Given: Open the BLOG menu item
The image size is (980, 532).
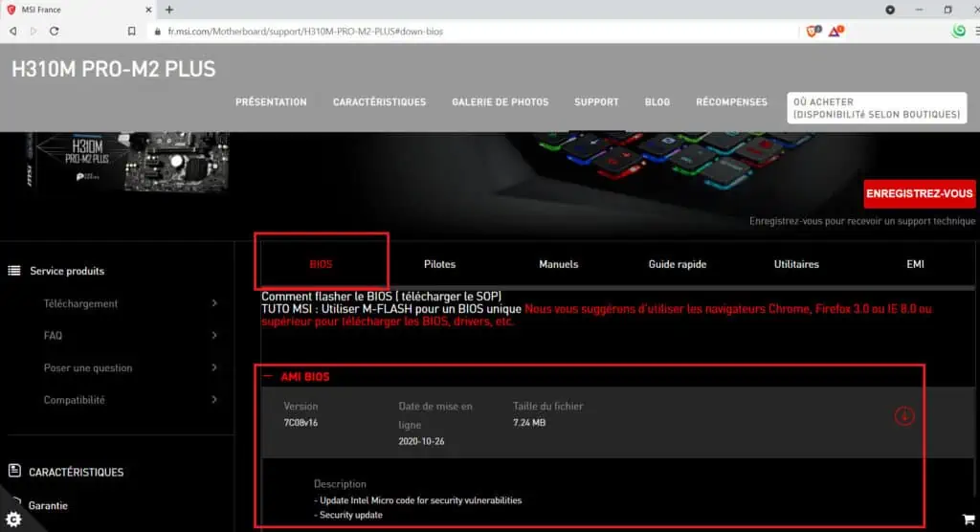Looking at the screenshot, I should (657, 101).
